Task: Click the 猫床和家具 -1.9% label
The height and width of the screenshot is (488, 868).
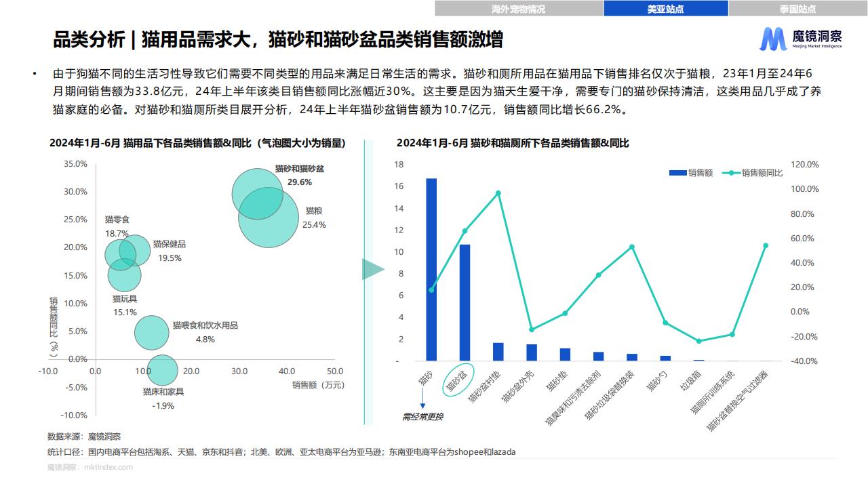Action: (163, 399)
